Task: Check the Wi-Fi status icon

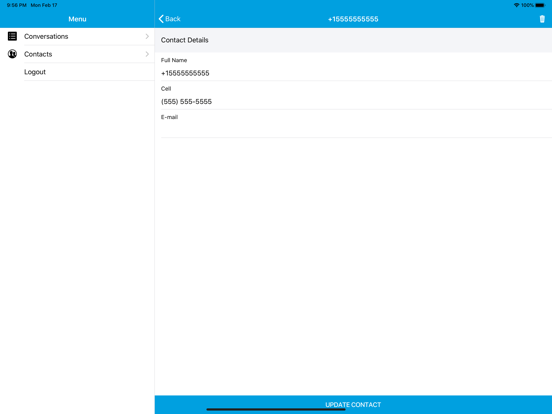Action: pyautogui.click(x=516, y=5)
